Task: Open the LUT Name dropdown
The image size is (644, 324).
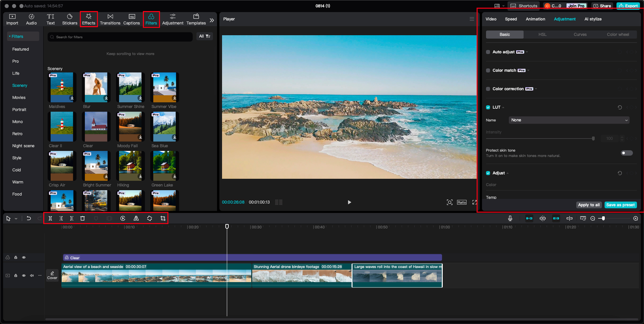Action: tap(569, 120)
